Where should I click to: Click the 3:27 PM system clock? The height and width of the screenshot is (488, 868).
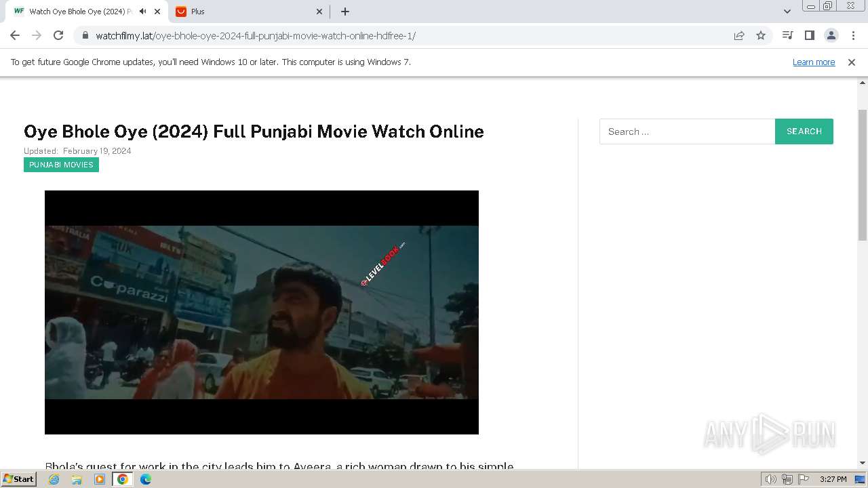coord(833,479)
